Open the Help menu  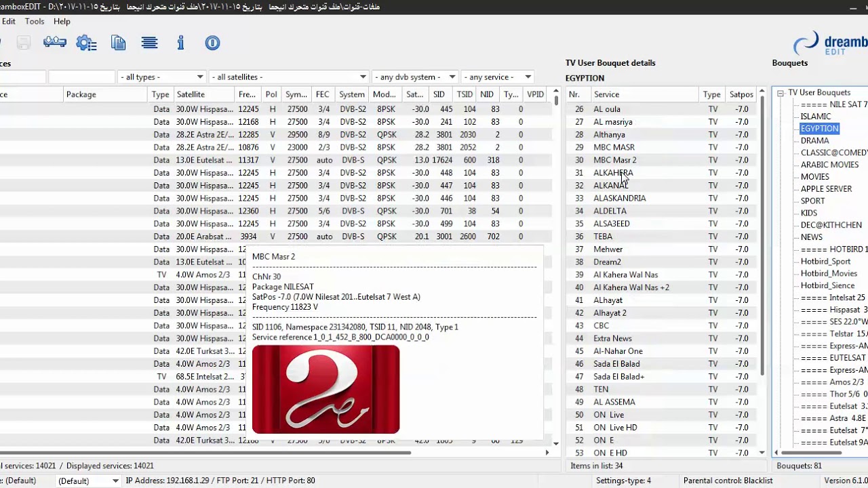62,21
